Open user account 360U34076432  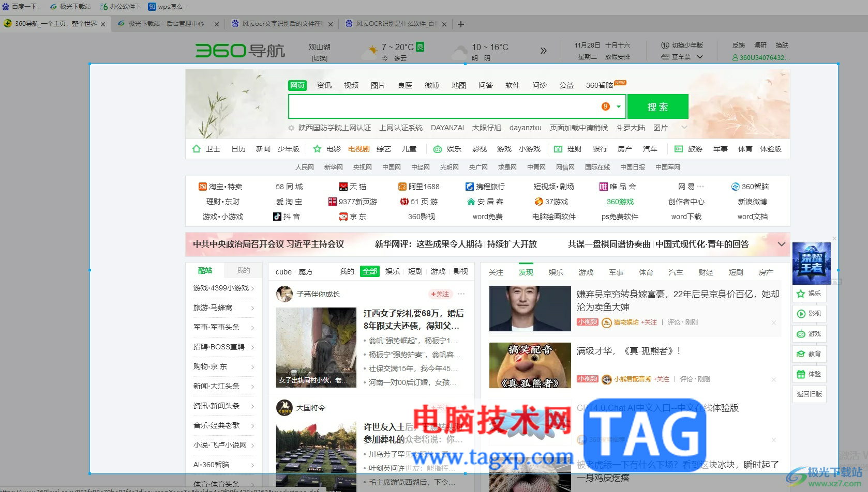click(x=761, y=57)
